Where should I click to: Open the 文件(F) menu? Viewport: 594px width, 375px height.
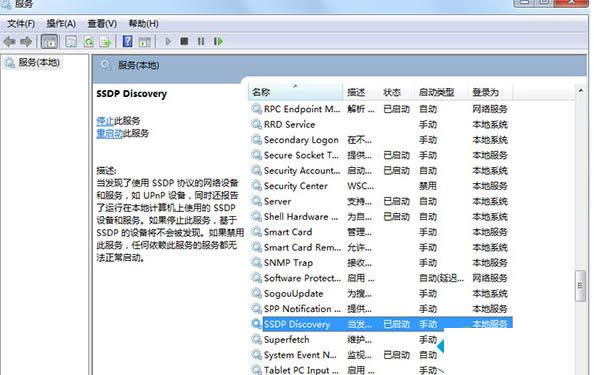[x=21, y=24]
